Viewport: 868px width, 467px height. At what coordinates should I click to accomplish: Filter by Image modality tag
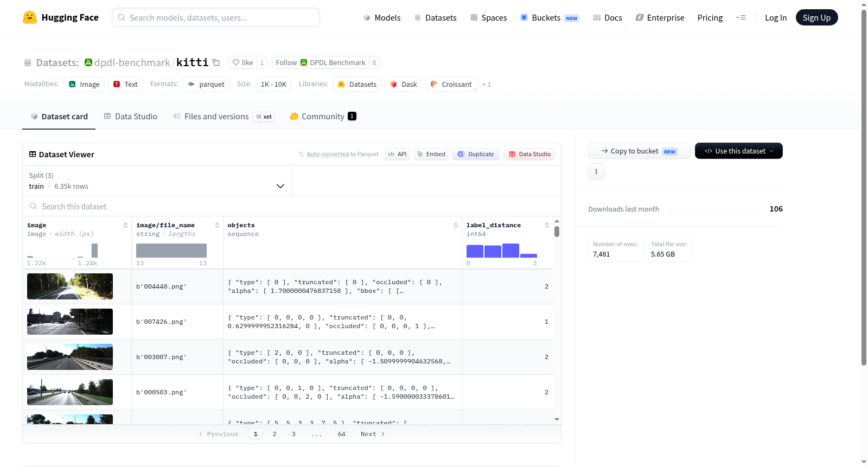84,84
